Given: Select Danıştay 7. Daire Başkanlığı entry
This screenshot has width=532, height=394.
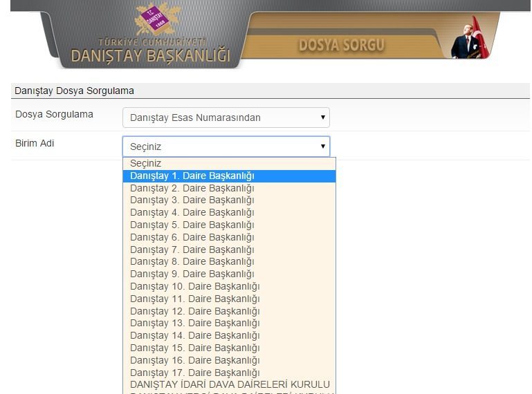Looking at the screenshot, I should (x=192, y=250).
